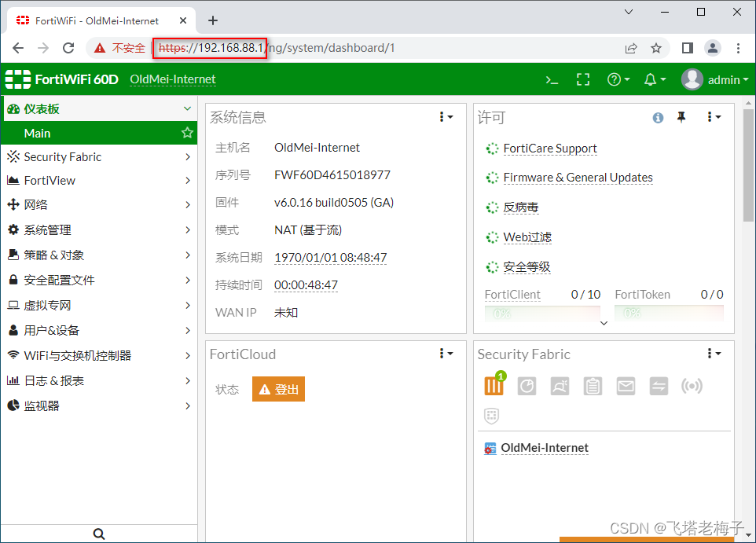Click the FortiClient shield Fabric icon
The image size is (756, 543).
(x=491, y=415)
